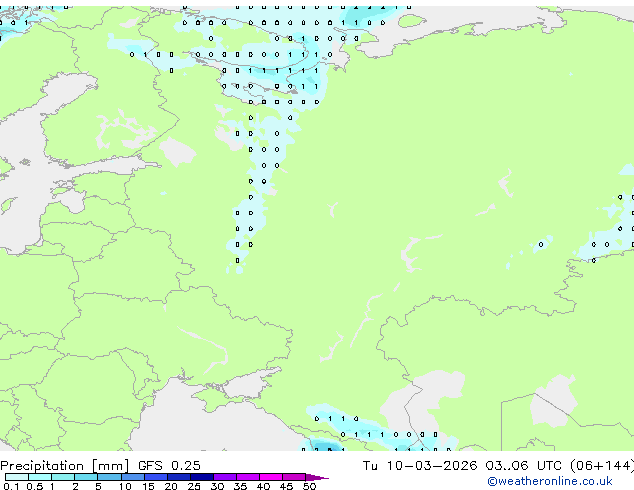Select the 10–15 mm legend swatch
634x490 pixels.
coord(132,477)
